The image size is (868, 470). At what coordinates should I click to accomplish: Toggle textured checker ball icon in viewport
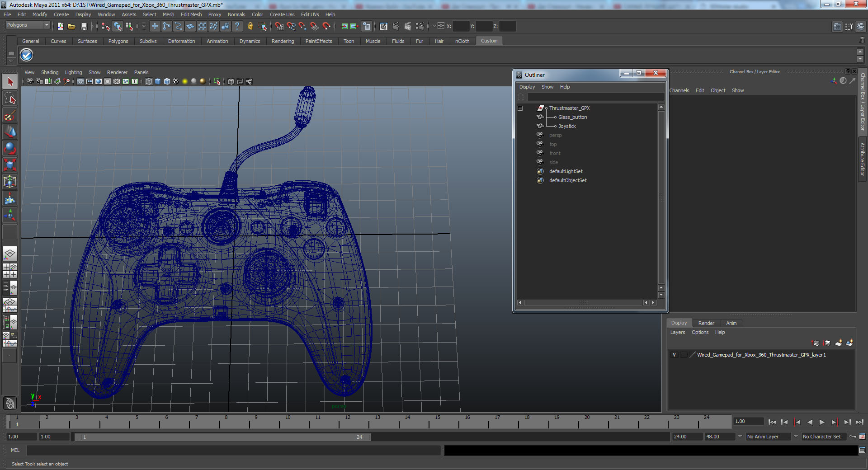click(x=176, y=81)
